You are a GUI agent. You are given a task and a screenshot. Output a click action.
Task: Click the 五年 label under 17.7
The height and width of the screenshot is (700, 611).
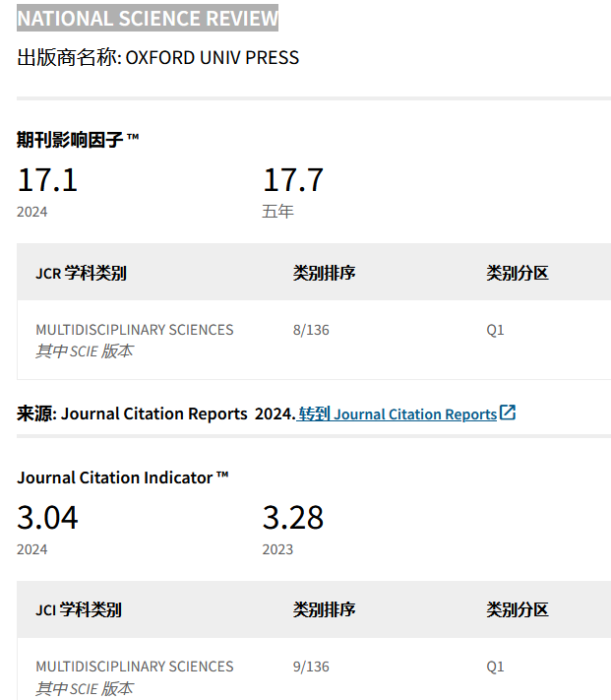277,211
